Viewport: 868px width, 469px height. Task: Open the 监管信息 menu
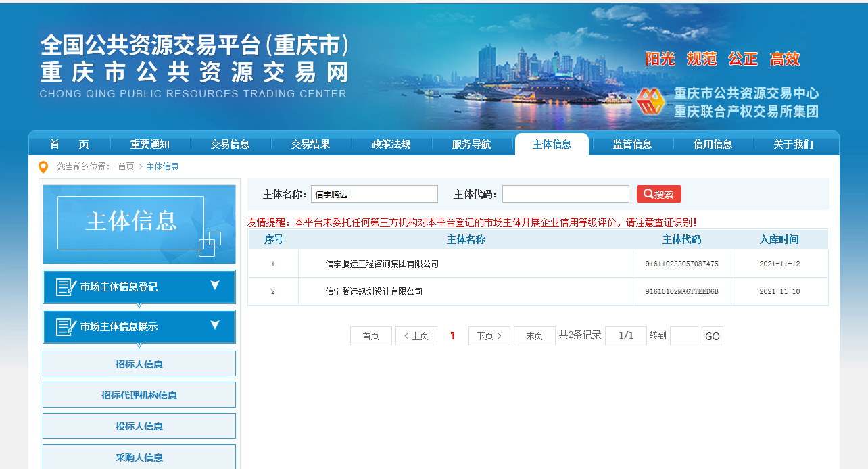(633, 143)
